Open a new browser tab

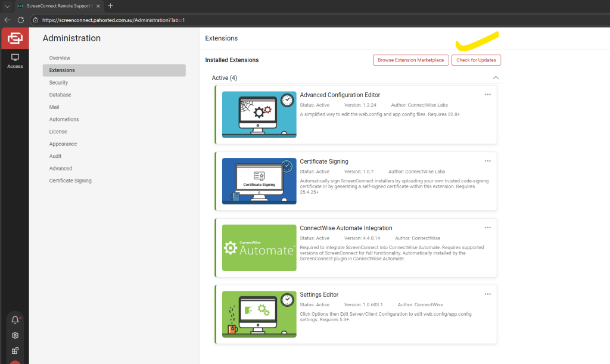point(110,6)
